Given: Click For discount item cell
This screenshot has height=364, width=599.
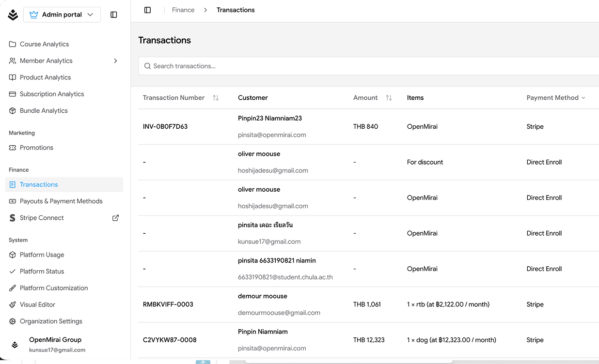Looking at the screenshot, I should pyautogui.click(x=425, y=162).
